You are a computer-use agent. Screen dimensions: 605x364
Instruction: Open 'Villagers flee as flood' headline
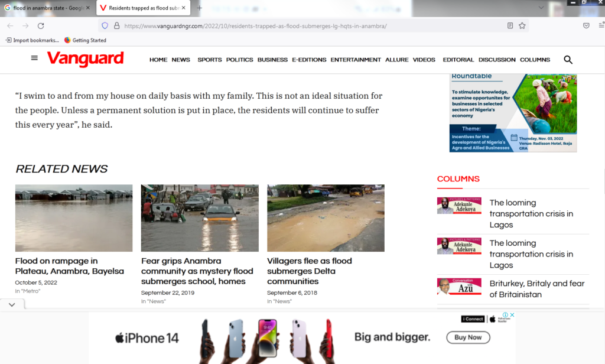310,271
